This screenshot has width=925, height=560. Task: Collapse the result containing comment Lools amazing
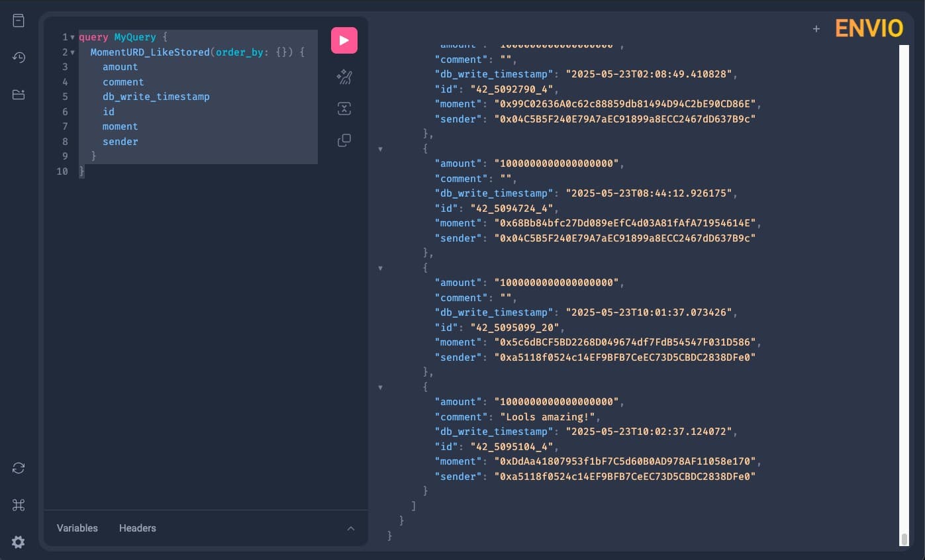(x=379, y=387)
